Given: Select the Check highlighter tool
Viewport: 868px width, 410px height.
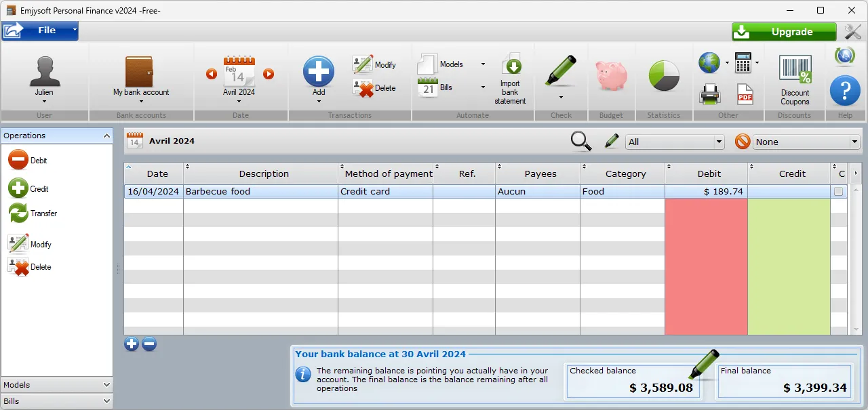Looking at the screenshot, I should [x=560, y=71].
